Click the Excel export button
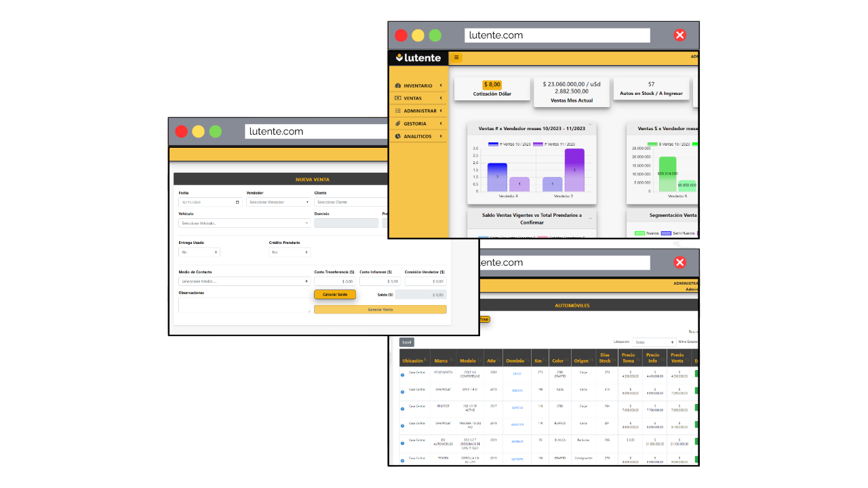Viewport: 868px width, 488px height. point(407,342)
